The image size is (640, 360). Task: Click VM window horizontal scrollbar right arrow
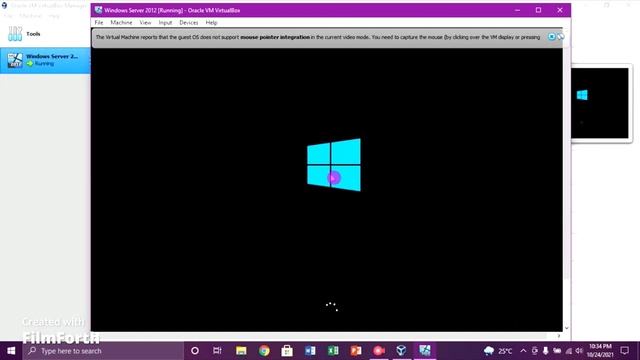pos(559,336)
